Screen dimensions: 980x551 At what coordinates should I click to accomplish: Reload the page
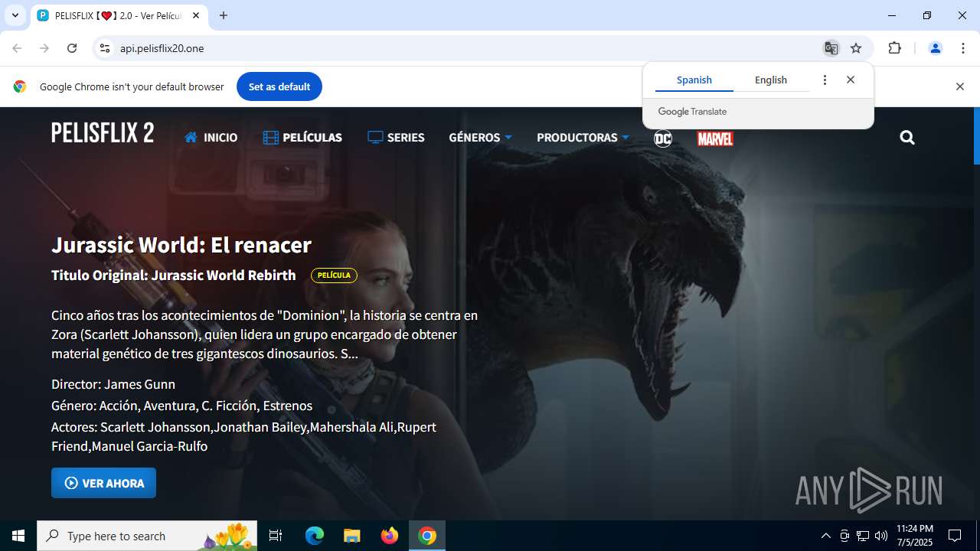[72, 48]
